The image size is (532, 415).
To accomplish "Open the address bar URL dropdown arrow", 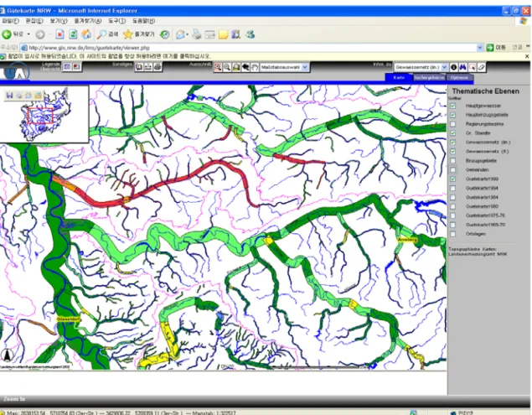I will [x=479, y=48].
